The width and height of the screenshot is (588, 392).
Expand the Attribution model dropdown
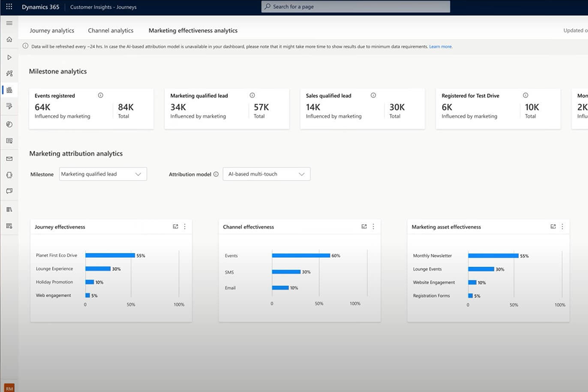(266, 174)
